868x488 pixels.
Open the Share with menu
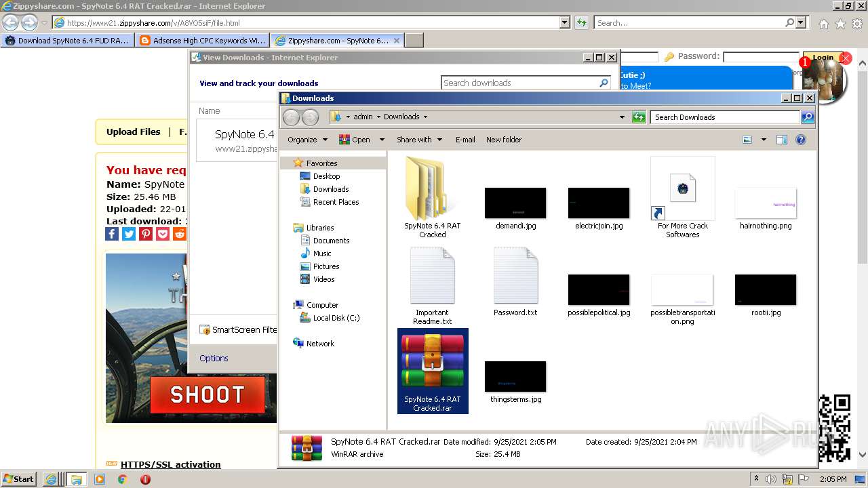[x=419, y=140]
